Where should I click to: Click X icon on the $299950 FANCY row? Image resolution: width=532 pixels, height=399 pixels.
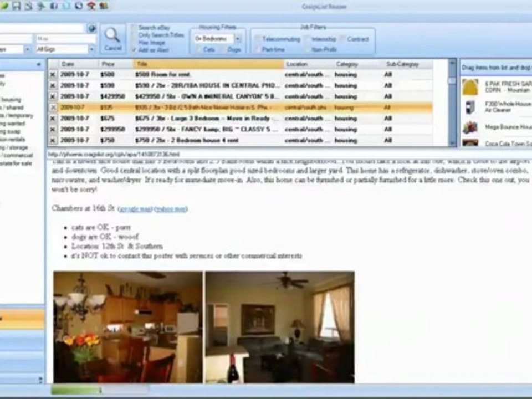pos(53,129)
